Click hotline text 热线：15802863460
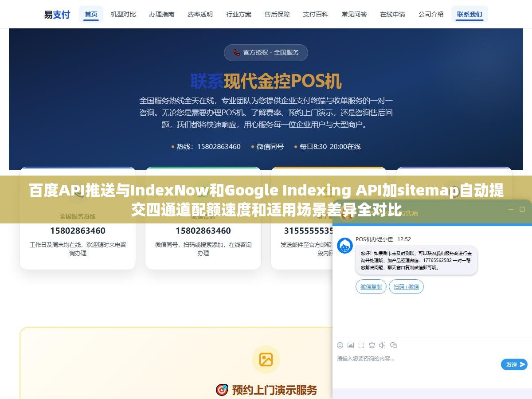The image size is (532, 399). (x=208, y=146)
